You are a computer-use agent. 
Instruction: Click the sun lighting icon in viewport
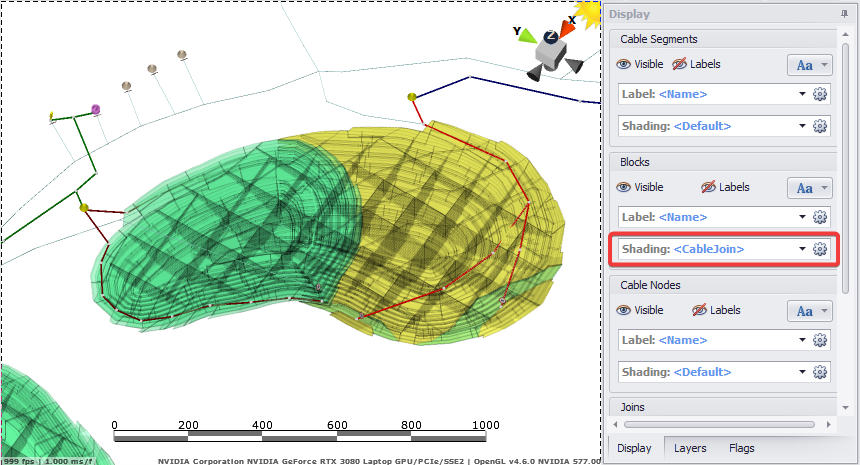(x=590, y=11)
